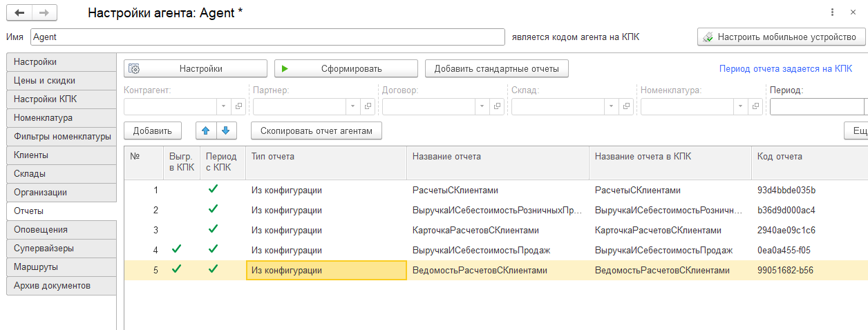The height and width of the screenshot is (330, 868).
Task: Open the Цены и скидки tab
Action: click(61, 81)
